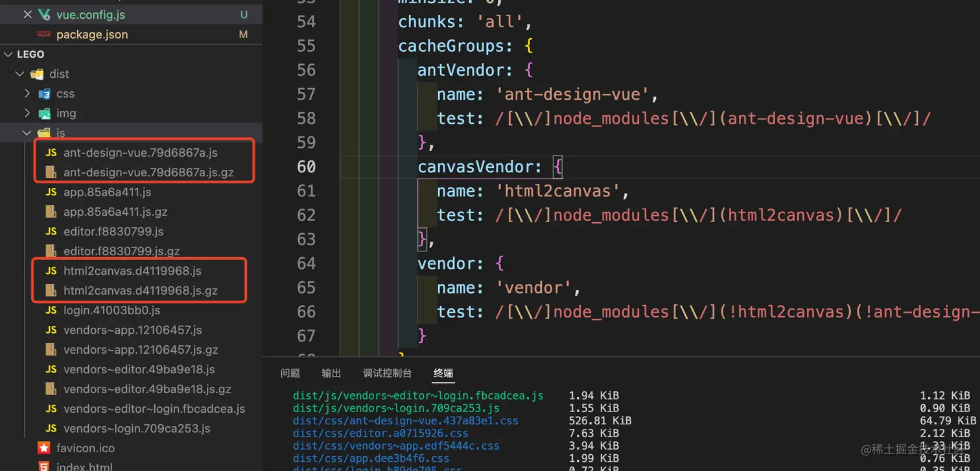Click JS icon of vendors~editor.49ba9e18.js
Image resolution: width=980 pixels, height=471 pixels.
pos(51,369)
